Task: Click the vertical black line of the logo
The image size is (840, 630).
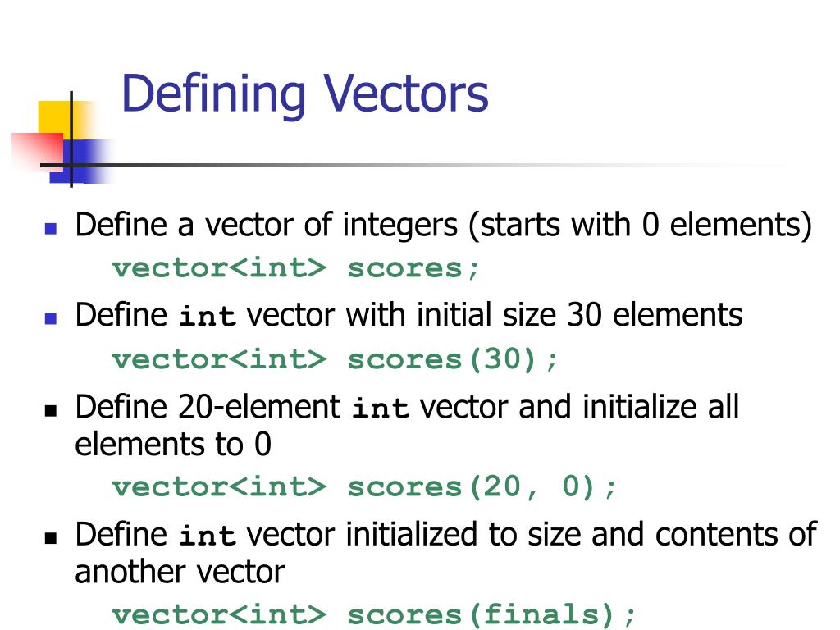Action: coord(71,139)
